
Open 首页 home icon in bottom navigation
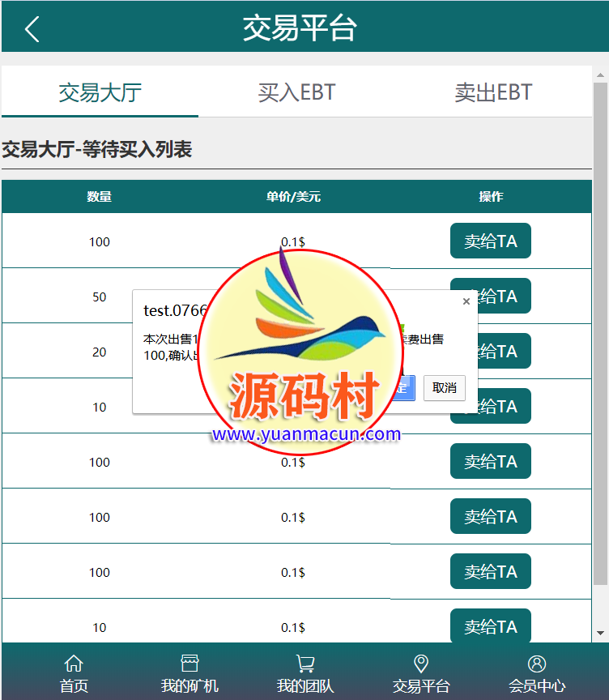(x=74, y=664)
